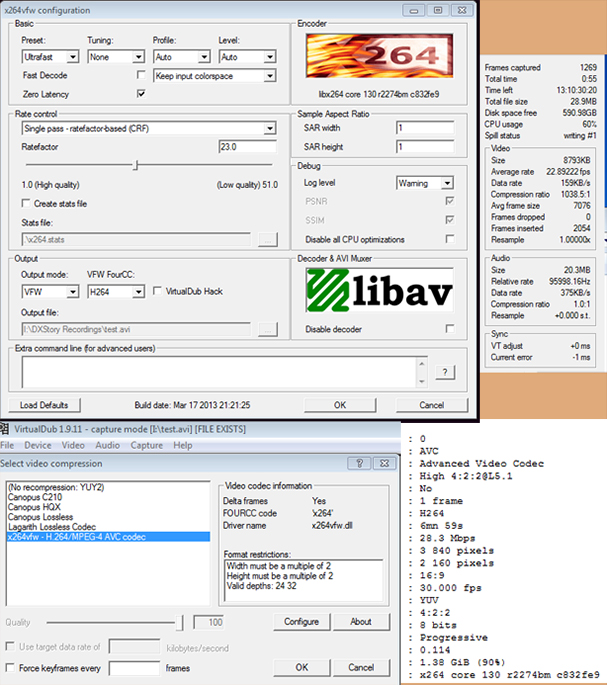Open the Preset dropdown set to Ultrafast
This screenshot has width=607, height=685.
pyautogui.click(x=50, y=57)
